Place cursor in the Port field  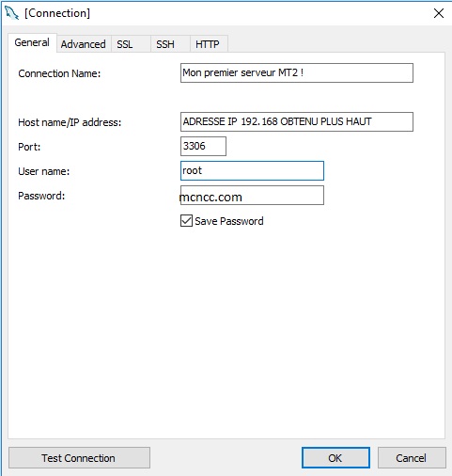(203, 146)
